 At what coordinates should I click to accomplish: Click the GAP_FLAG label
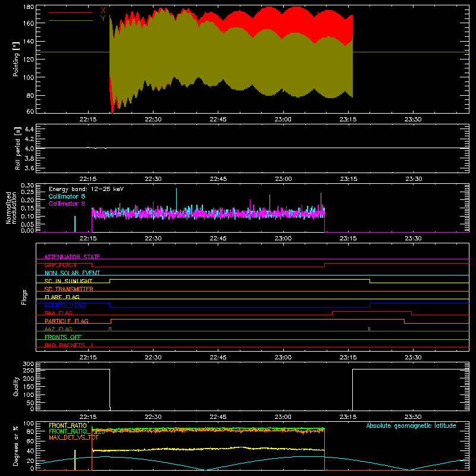(61, 265)
